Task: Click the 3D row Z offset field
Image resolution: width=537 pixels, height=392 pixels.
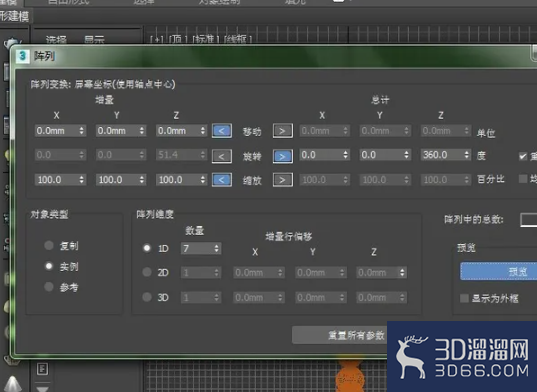Action: pyautogui.click(x=382, y=297)
